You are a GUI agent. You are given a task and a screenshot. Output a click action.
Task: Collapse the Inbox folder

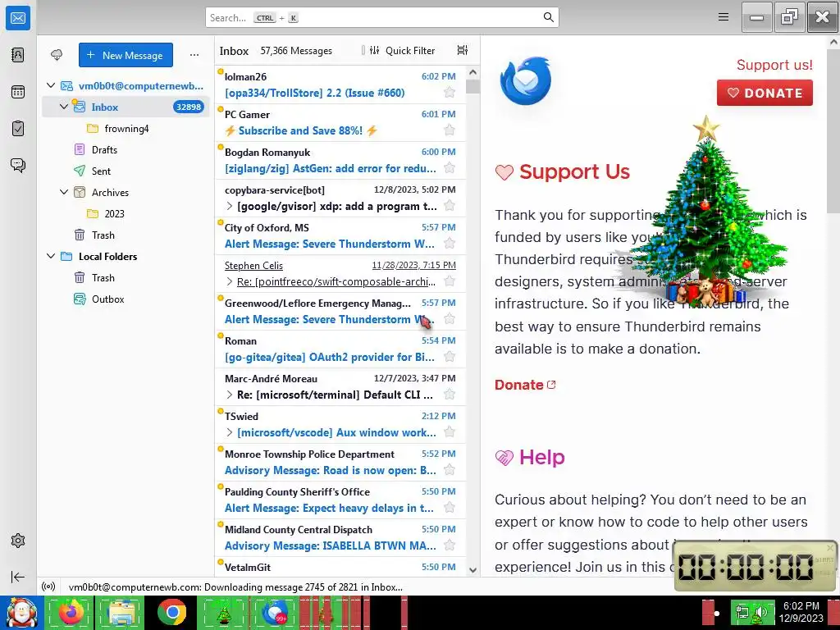click(x=64, y=107)
